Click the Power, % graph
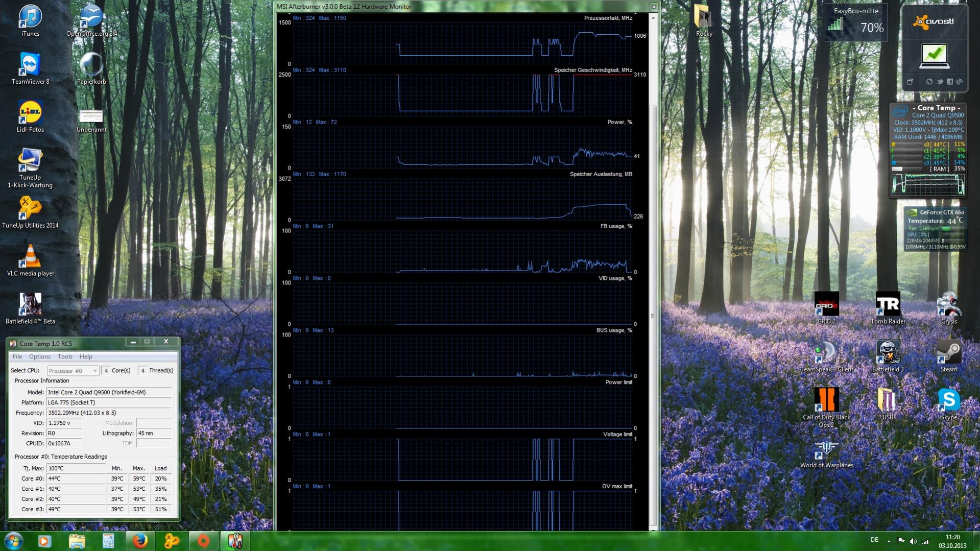Viewport: 980px width, 551px height. click(x=462, y=147)
